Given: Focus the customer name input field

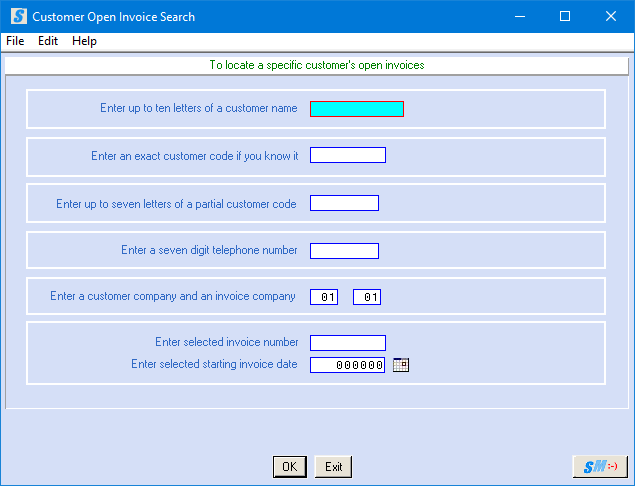Looking at the screenshot, I should (357, 109).
